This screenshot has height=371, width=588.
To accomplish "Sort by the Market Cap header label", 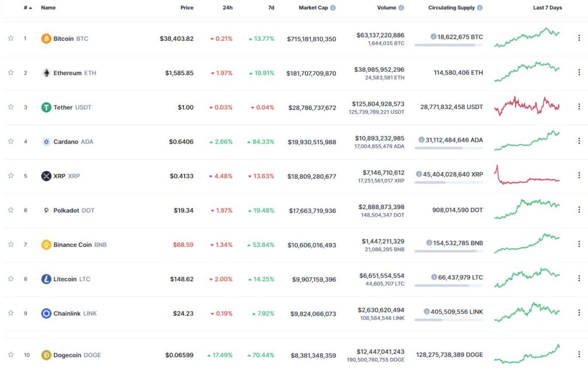I will tap(313, 7).
